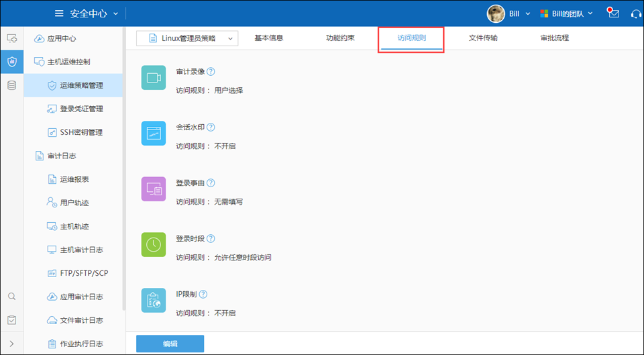Click the 登录时段 clock icon
Screen dimensions: 644x355
154,244
